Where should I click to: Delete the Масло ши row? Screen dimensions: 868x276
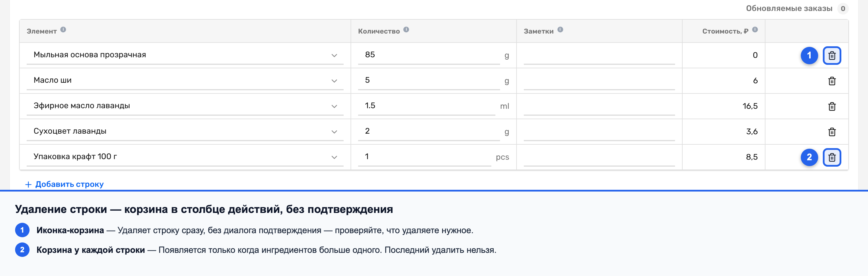[831, 81]
